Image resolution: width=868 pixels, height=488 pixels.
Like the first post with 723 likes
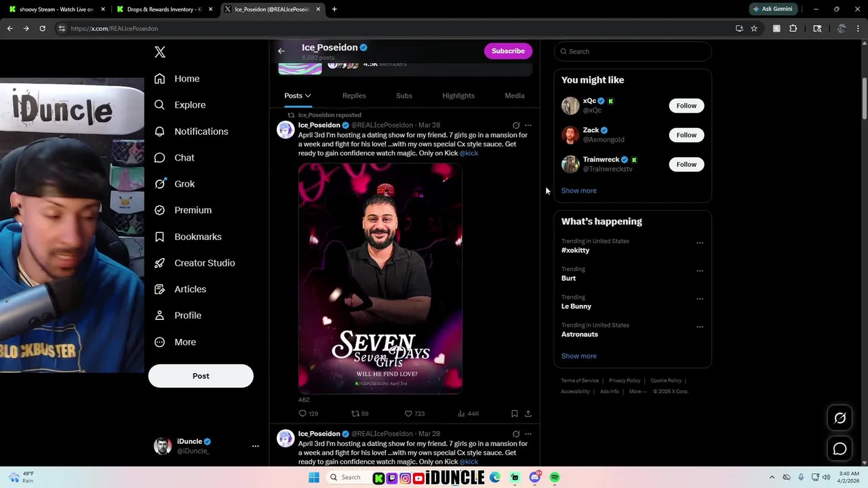(x=408, y=413)
